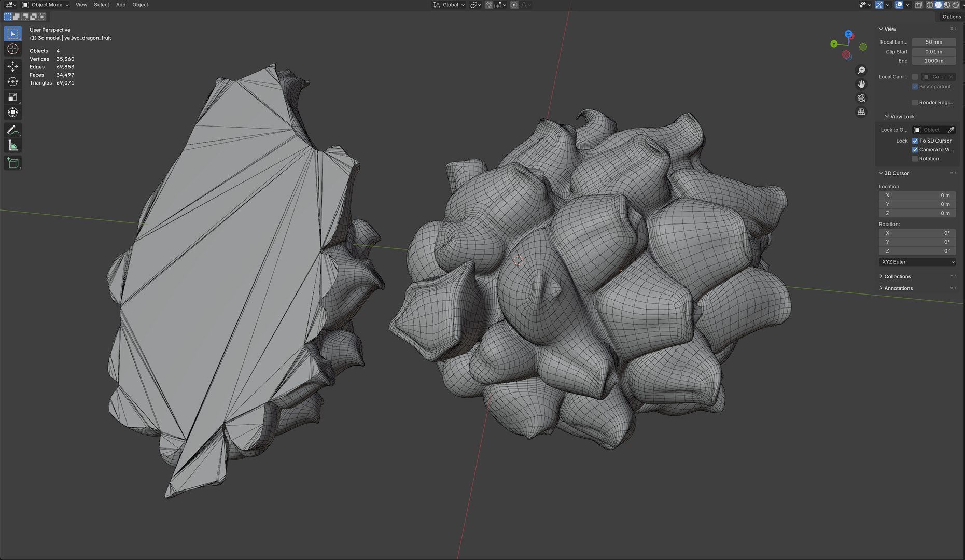The width and height of the screenshot is (965, 560).
Task: Open the Object Mode dropdown
Action: point(46,5)
